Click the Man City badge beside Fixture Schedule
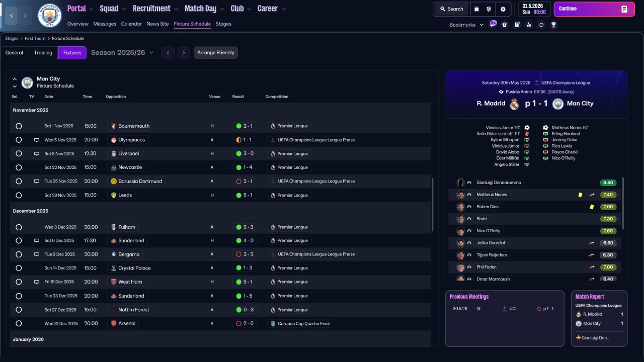Viewport: 644px width, 362px height. point(27,82)
